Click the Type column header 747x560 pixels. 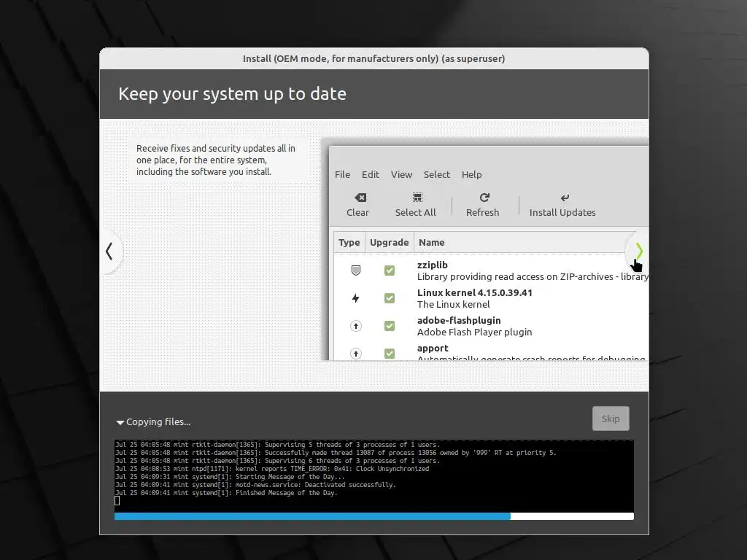(349, 242)
